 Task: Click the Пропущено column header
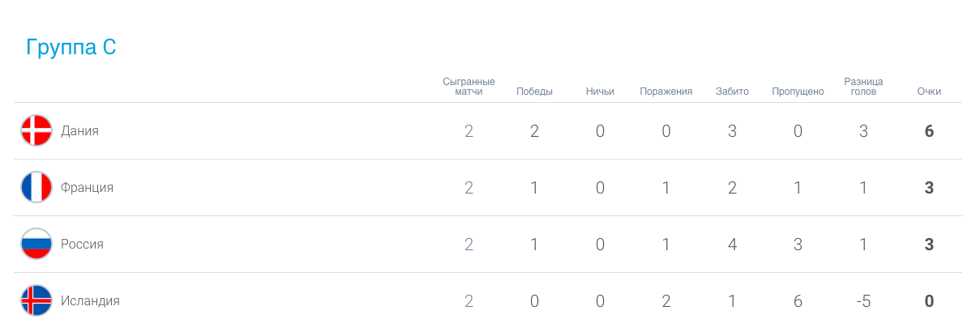(798, 92)
